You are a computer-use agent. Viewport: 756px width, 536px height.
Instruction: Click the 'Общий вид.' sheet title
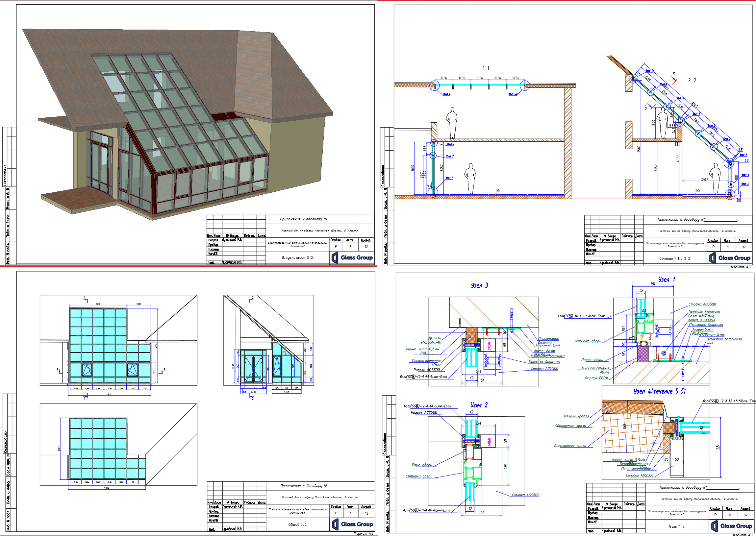click(298, 524)
